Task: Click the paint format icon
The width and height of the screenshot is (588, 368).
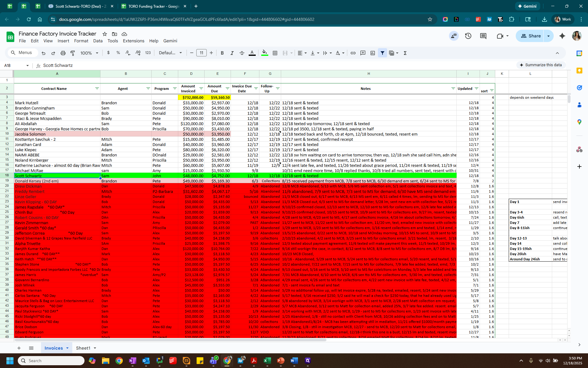Action: click(x=73, y=53)
